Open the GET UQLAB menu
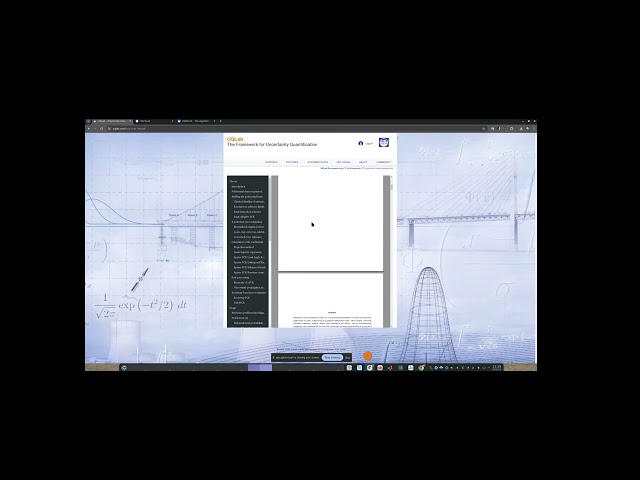The image size is (640, 480). 343,162
